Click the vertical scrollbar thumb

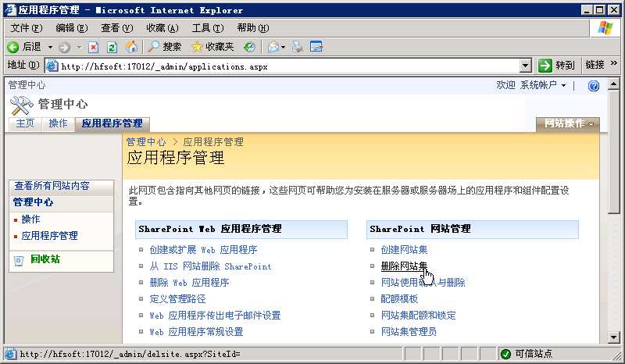pyautogui.click(x=613, y=152)
